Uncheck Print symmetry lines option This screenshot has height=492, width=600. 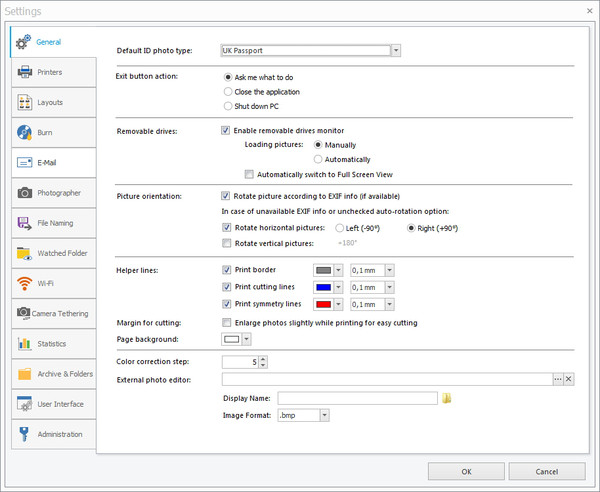tap(225, 303)
